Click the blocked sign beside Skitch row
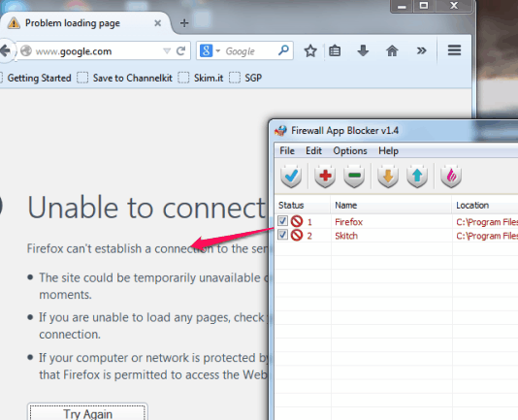 (x=297, y=235)
